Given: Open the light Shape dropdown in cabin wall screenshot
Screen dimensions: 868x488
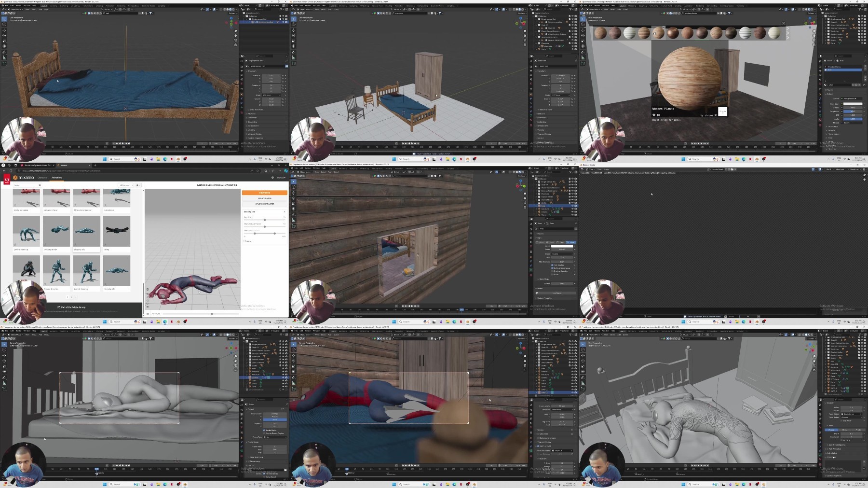Looking at the screenshot, I should click(x=562, y=254).
